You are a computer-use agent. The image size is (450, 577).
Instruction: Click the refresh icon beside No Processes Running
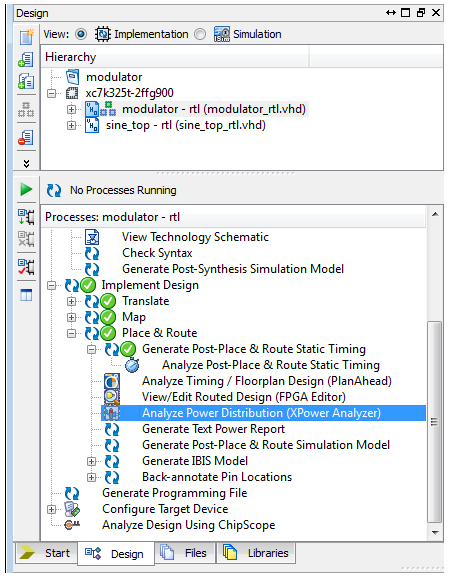pos(54,190)
